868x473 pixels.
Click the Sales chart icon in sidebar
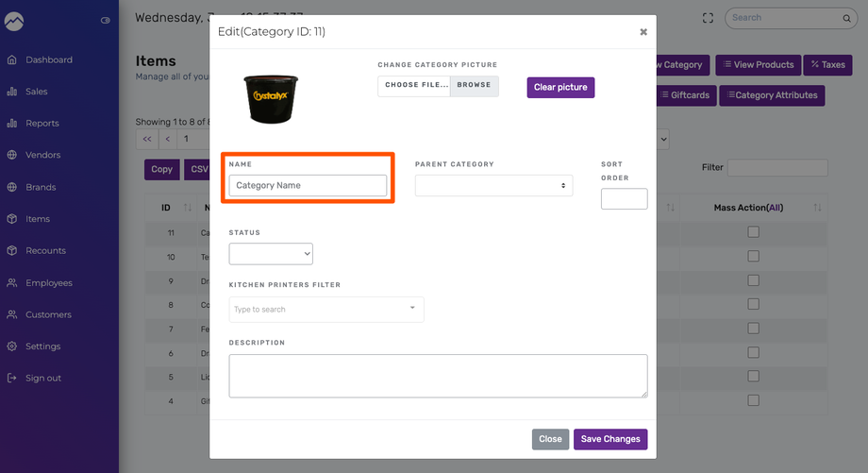(12, 92)
